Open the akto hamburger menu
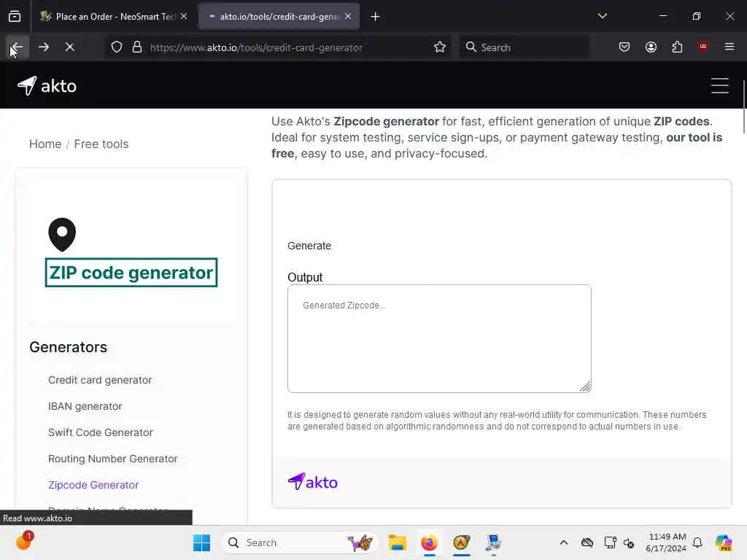747x560 pixels. pos(720,86)
